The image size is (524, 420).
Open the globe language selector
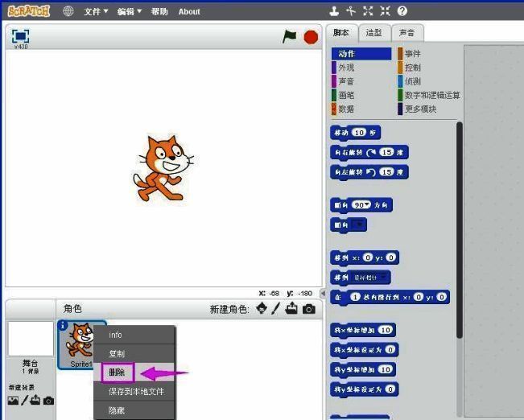tap(68, 11)
